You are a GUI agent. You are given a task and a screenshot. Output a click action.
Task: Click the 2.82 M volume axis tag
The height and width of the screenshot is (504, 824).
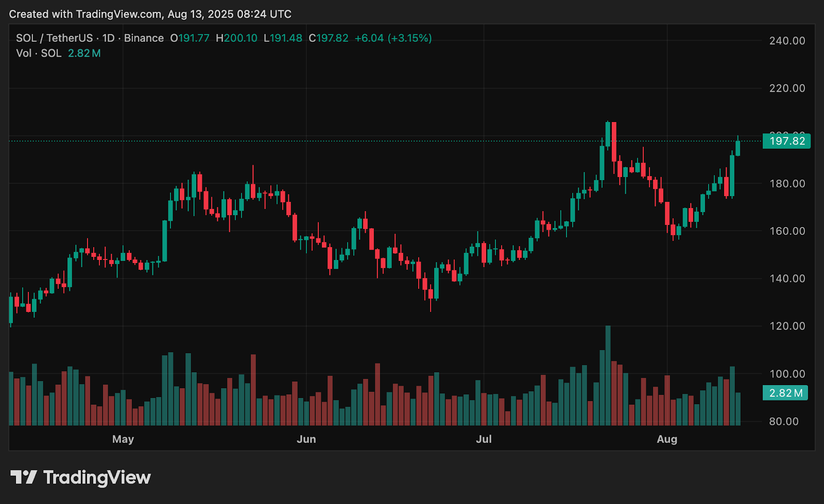[785, 393]
